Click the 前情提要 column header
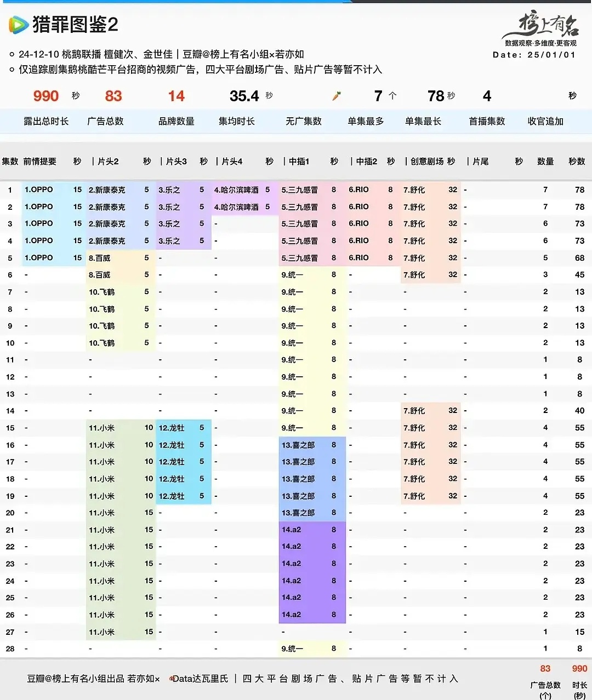 click(40, 161)
